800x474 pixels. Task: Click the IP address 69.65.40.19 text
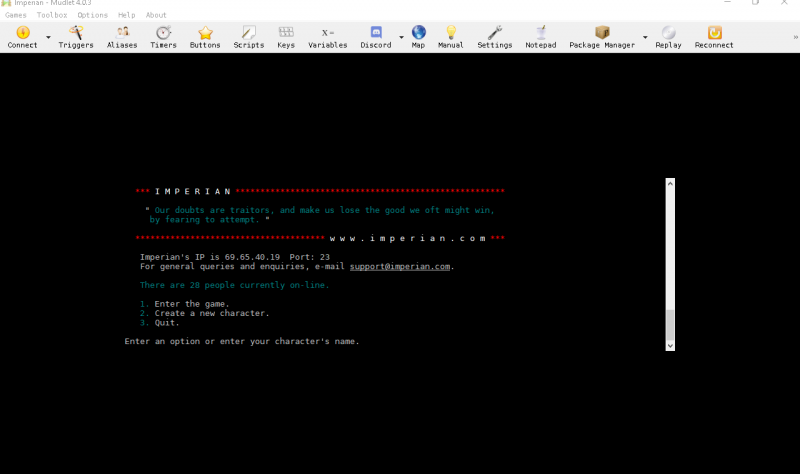click(x=252, y=257)
